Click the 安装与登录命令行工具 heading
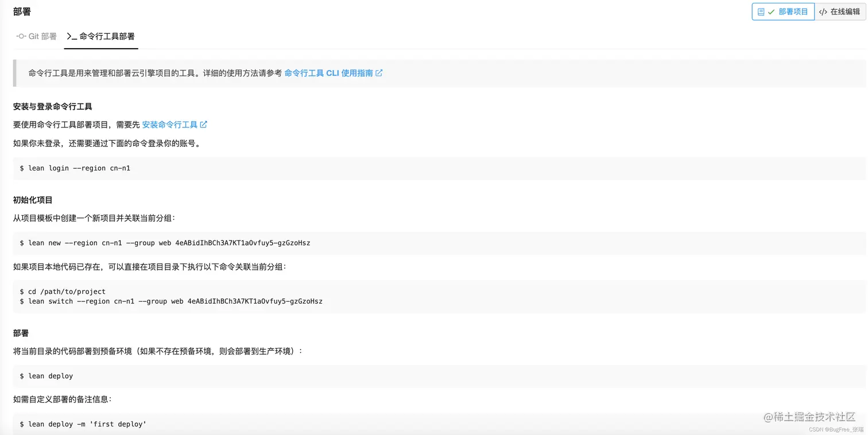This screenshot has height=435, width=868. click(53, 107)
